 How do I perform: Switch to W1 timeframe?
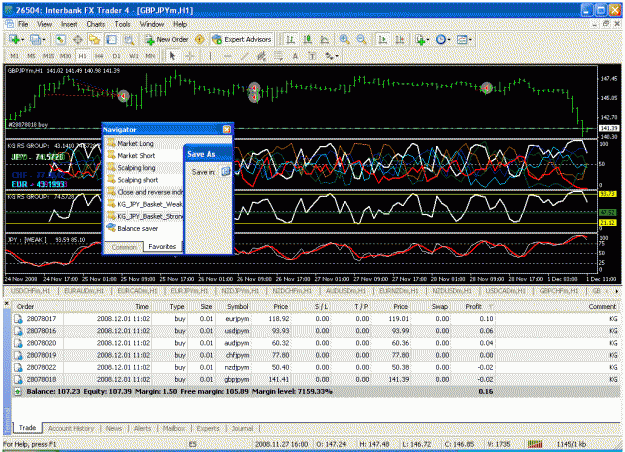(x=134, y=56)
